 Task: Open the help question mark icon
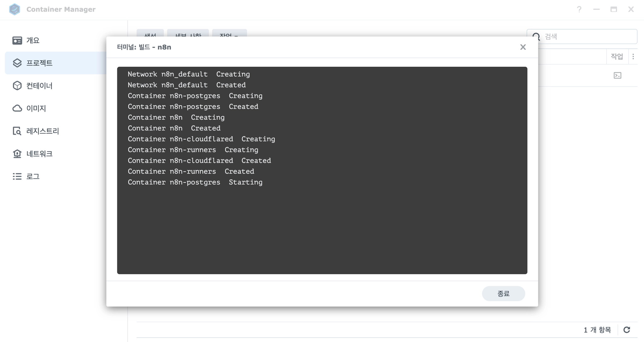click(x=579, y=9)
